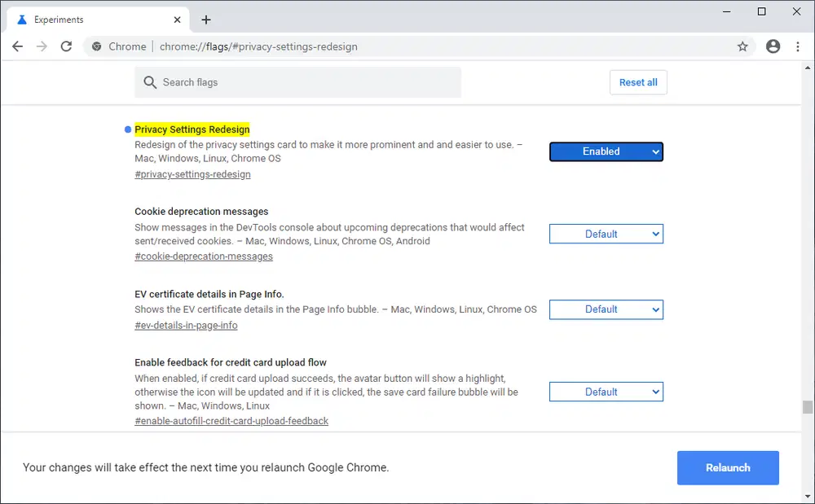Open the three-dot browser menu
The height and width of the screenshot is (504, 815).
click(x=798, y=46)
